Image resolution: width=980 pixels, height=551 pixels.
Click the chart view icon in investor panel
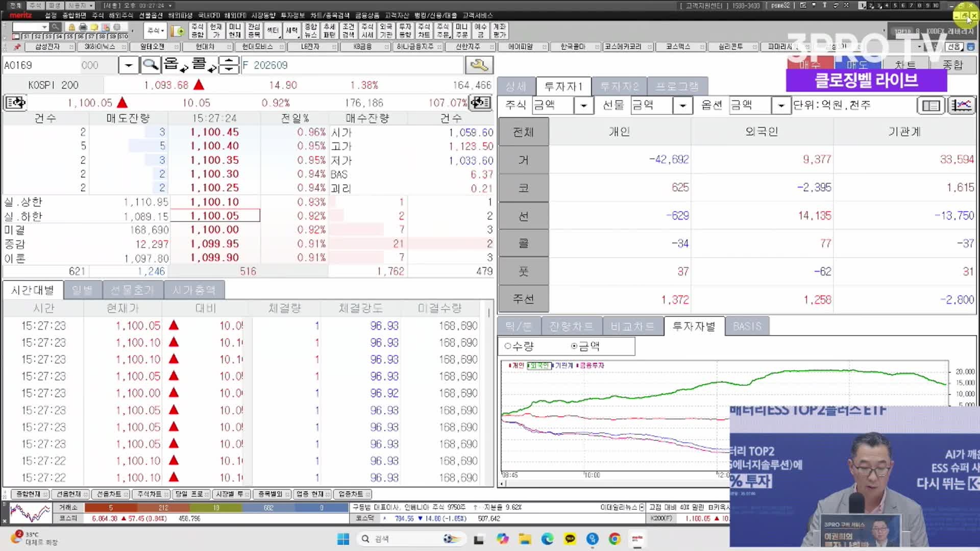point(961,106)
